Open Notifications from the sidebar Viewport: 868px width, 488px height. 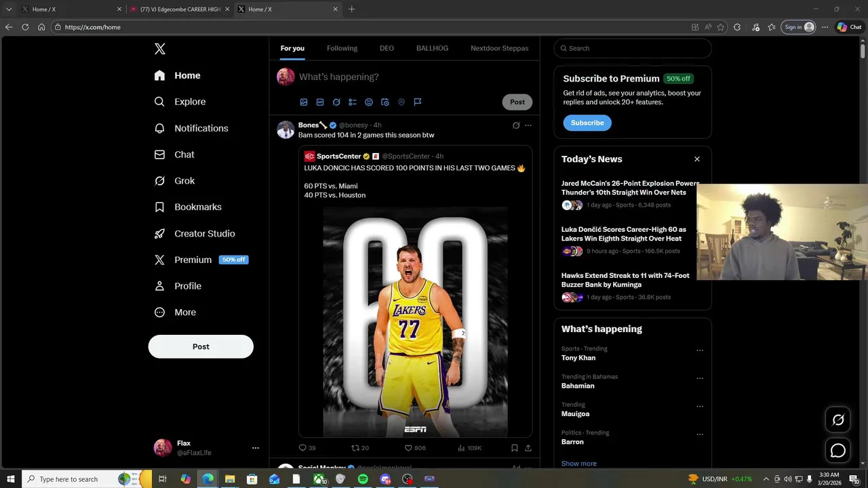click(191, 128)
